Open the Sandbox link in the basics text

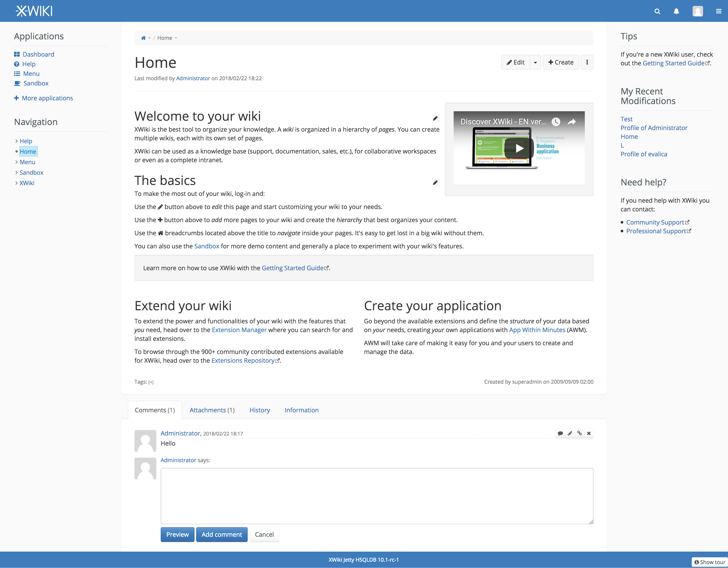point(207,246)
